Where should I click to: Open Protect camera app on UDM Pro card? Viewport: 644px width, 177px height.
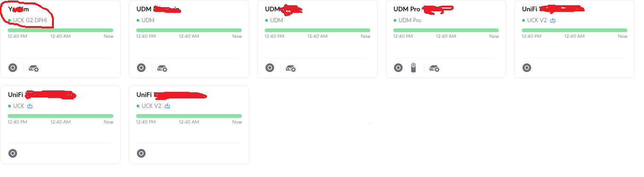(413, 68)
